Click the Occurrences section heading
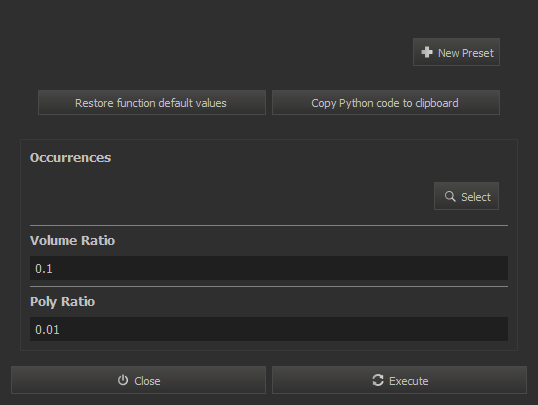Screen dimensions: 538x405 tap(71, 158)
